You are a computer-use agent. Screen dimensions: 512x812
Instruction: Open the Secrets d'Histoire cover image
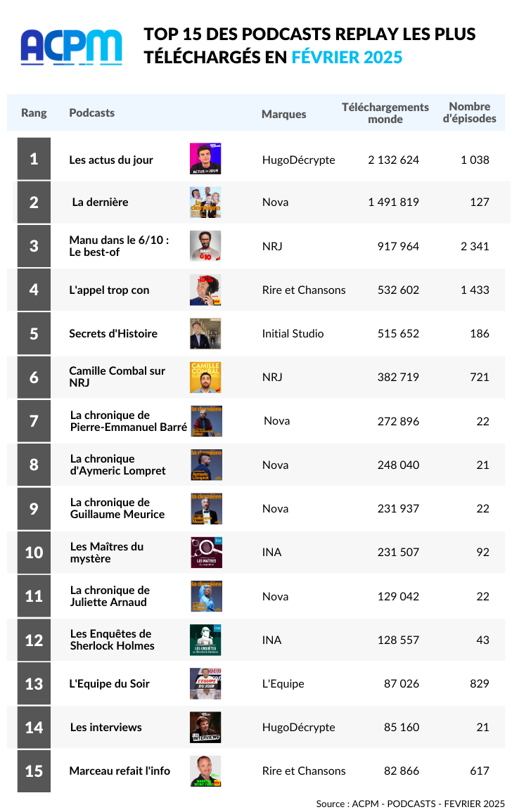coord(205,333)
